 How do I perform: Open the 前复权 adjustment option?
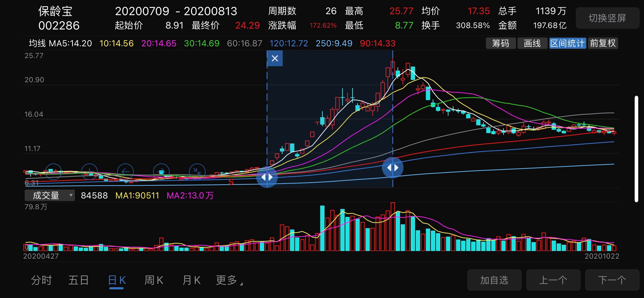[603, 43]
